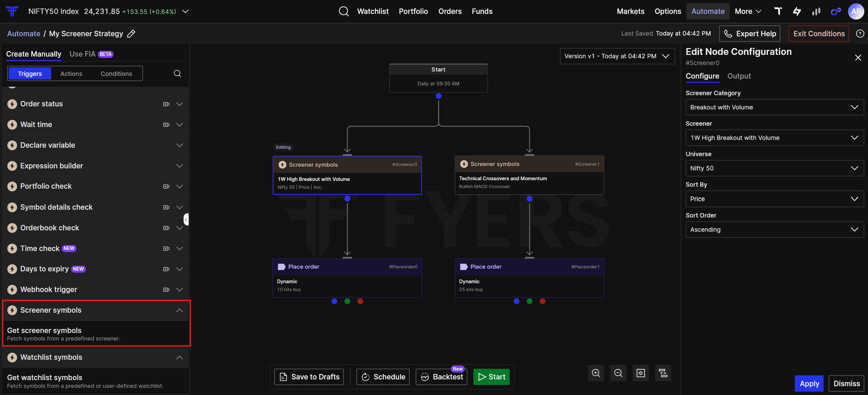Viewport: 868px width, 395px height.
Task: Play video tutorial for Order status
Action: pyautogui.click(x=166, y=104)
